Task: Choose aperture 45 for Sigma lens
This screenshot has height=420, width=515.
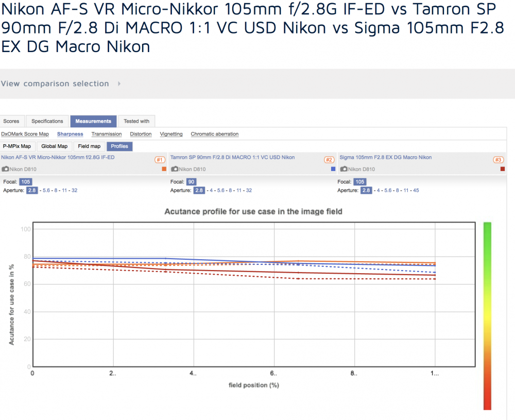Action: pos(416,190)
